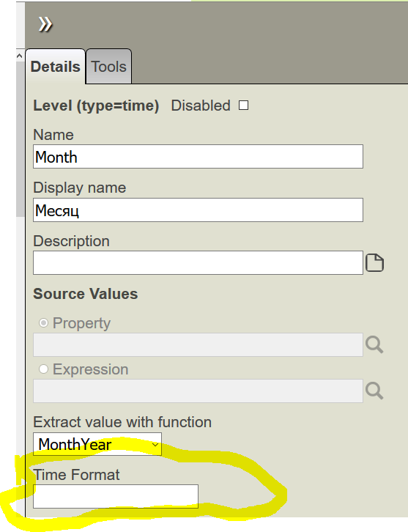The width and height of the screenshot is (408, 532).
Task: Switch to the Details tab
Action: [55, 67]
